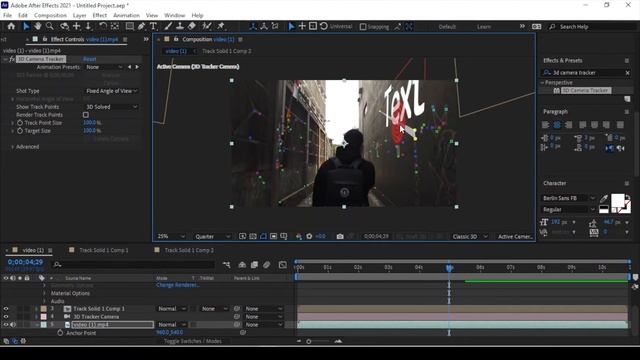Open the Quarter resolution dropdown

(x=212, y=236)
